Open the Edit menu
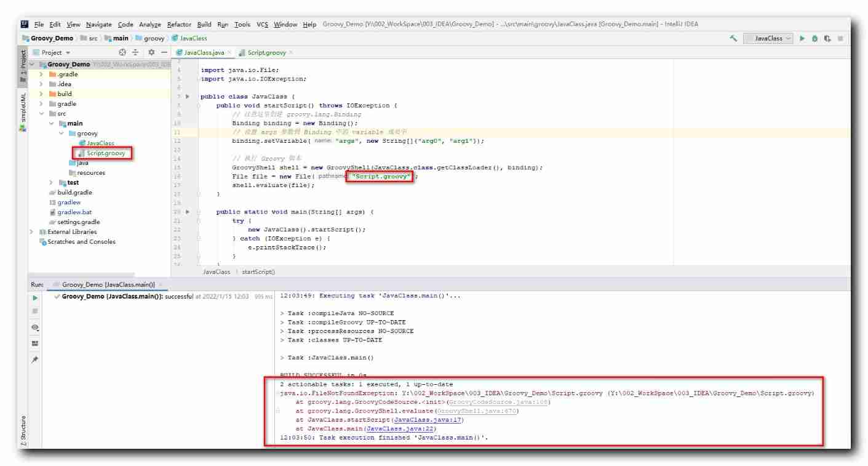The width and height of the screenshot is (868, 466). click(x=55, y=24)
